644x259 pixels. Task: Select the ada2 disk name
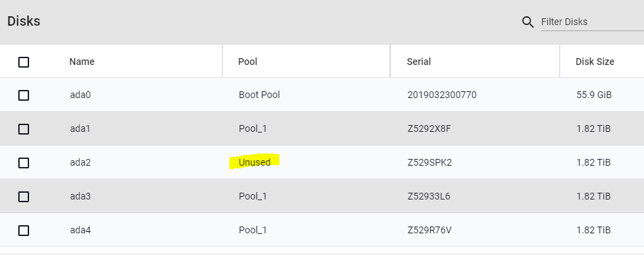80,162
